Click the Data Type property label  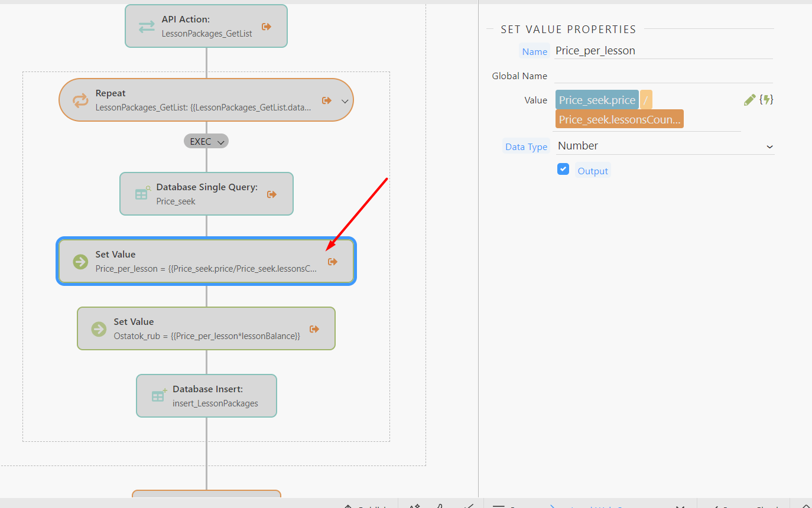526,146
